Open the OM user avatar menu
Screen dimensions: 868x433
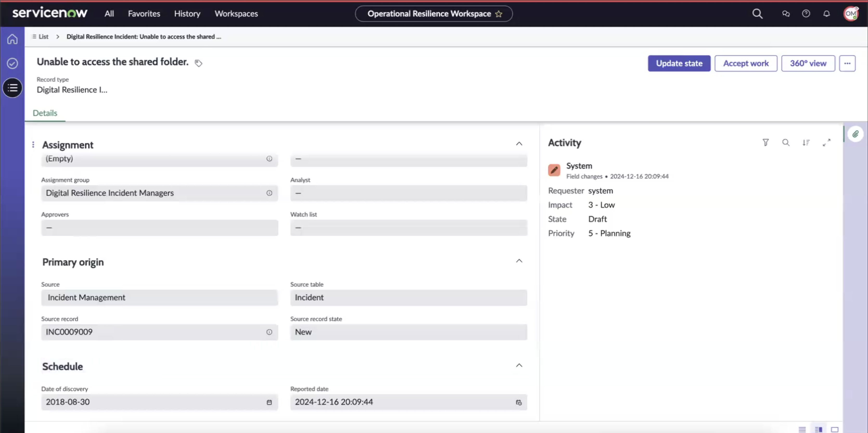click(x=851, y=14)
